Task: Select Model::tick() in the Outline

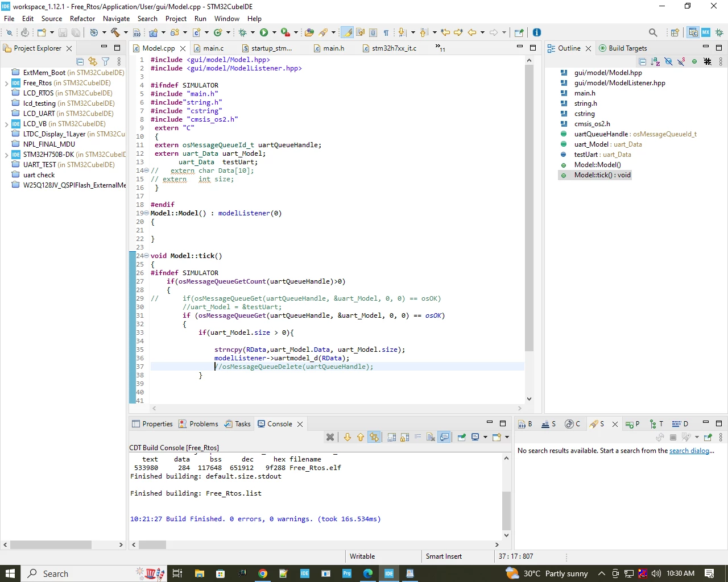Action: pos(602,175)
